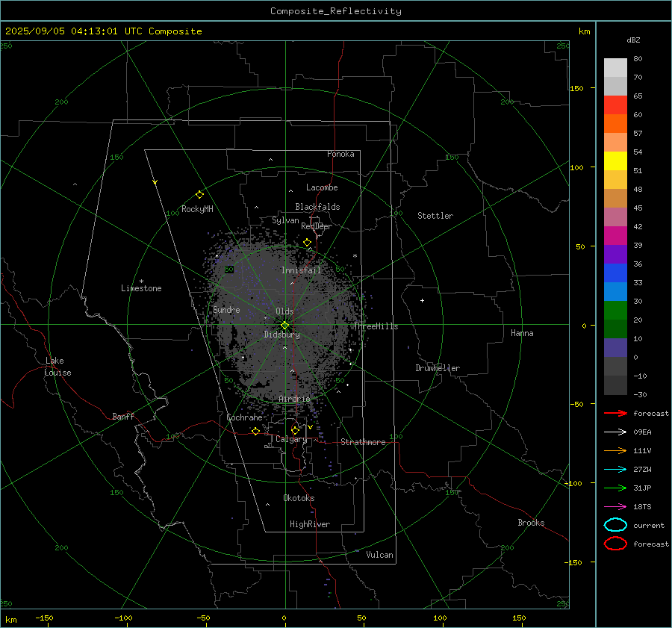Select the RedDeer label on the map
The width and height of the screenshot is (672, 628).
pyautogui.click(x=317, y=226)
